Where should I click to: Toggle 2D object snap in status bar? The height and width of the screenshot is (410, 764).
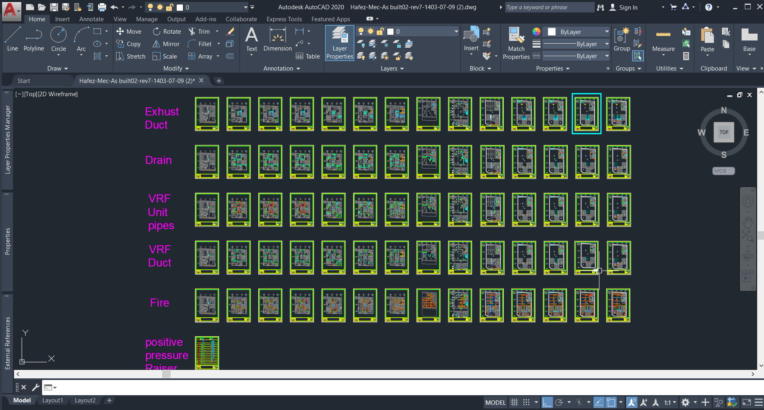click(611, 402)
